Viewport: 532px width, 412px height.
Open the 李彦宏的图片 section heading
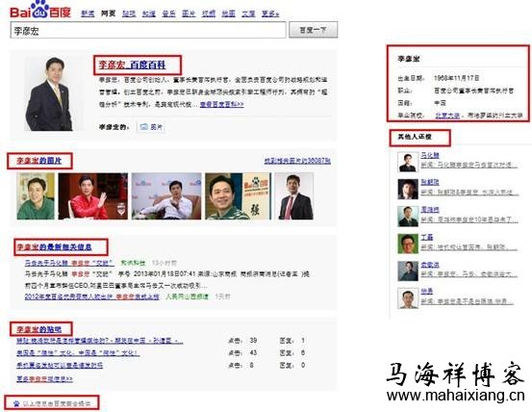click(39, 161)
